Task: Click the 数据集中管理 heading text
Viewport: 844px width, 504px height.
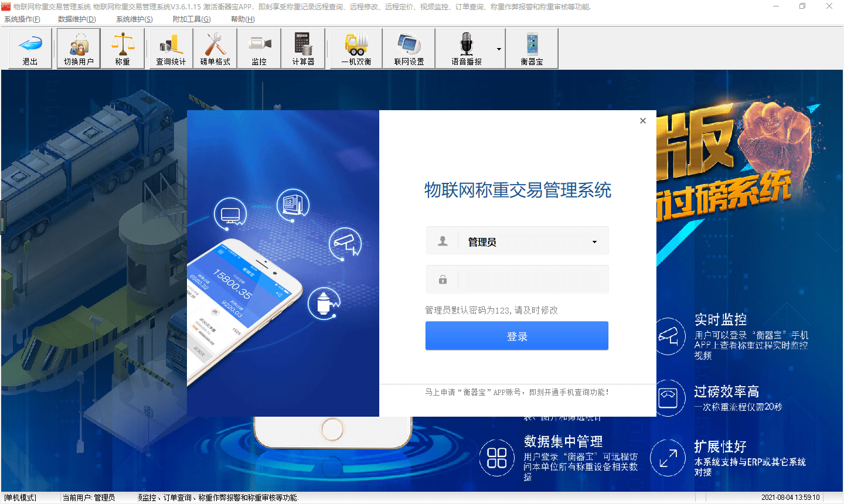Action: point(563,441)
